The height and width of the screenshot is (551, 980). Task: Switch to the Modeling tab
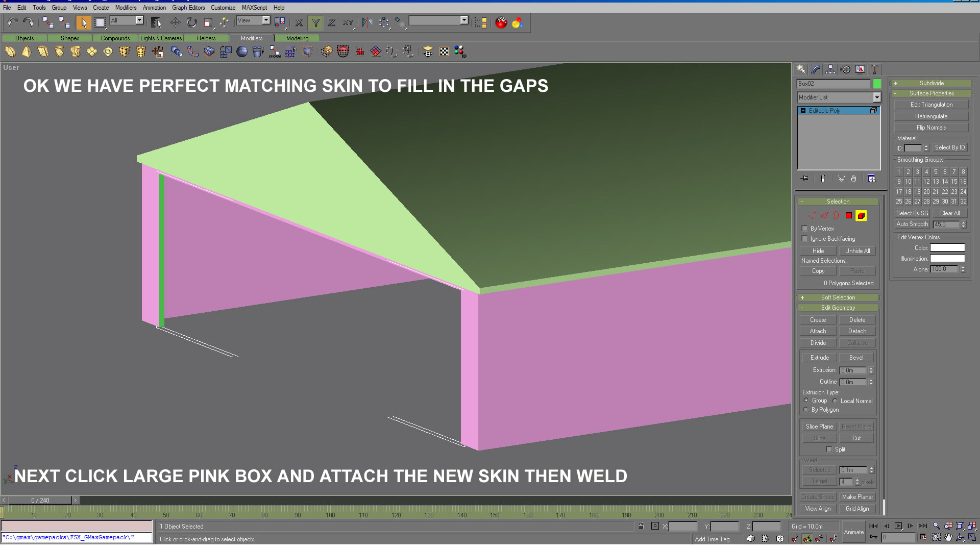point(297,38)
